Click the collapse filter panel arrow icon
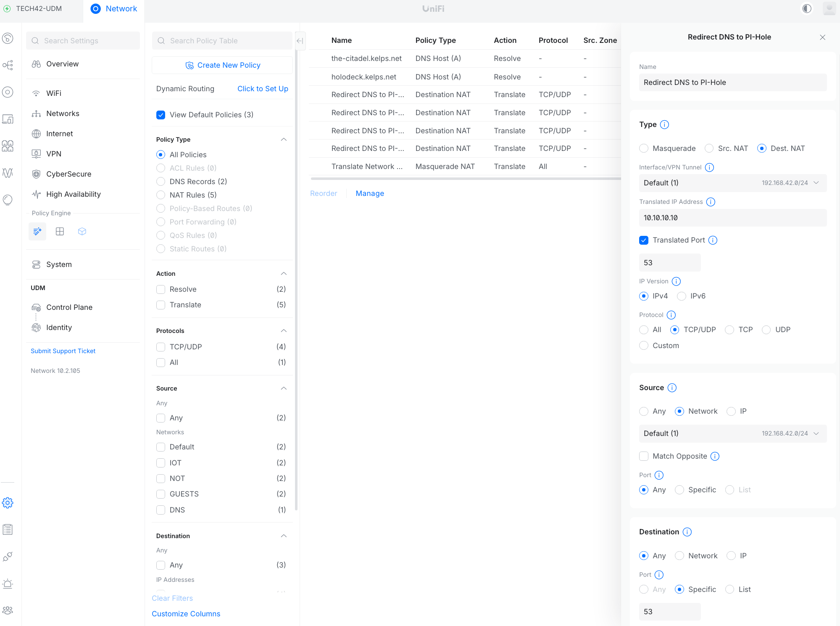Viewport: 840px width, 626px height. pyautogui.click(x=300, y=41)
